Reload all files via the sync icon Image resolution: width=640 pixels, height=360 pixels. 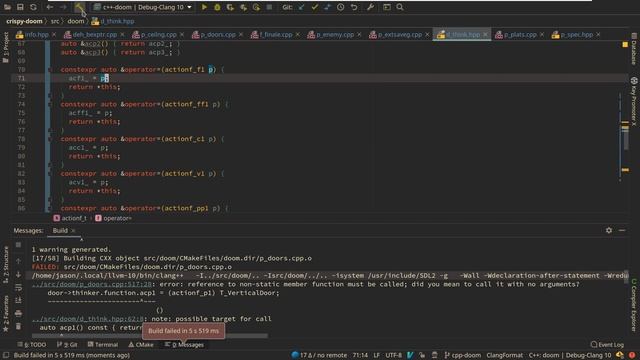point(33,7)
